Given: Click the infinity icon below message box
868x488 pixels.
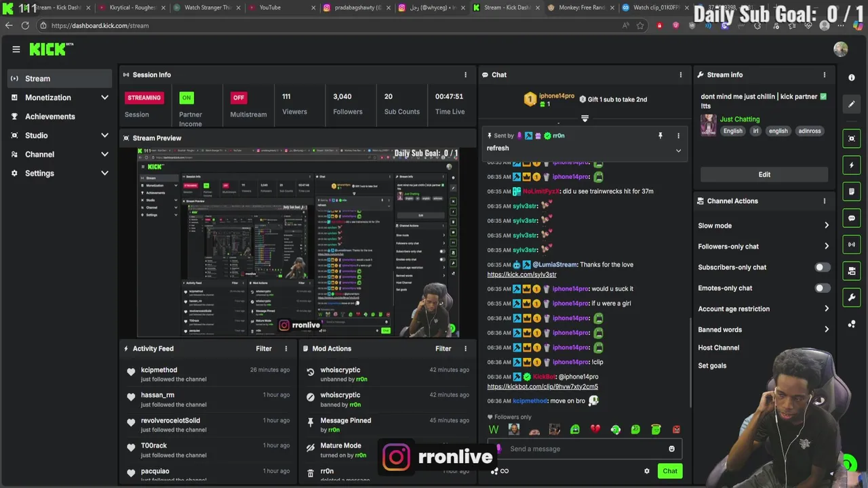Looking at the screenshot, I should pyautogui.click(x=504, y=471).
